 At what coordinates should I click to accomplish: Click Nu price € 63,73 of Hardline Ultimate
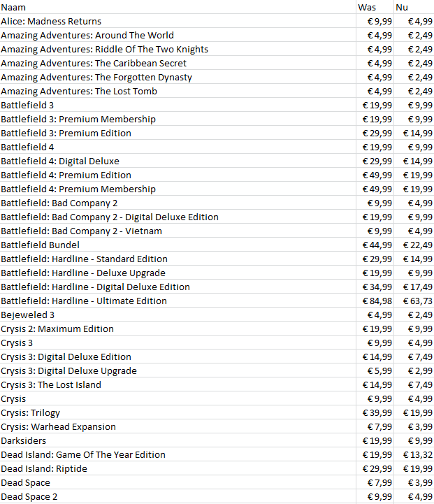(x=414, y=301)
